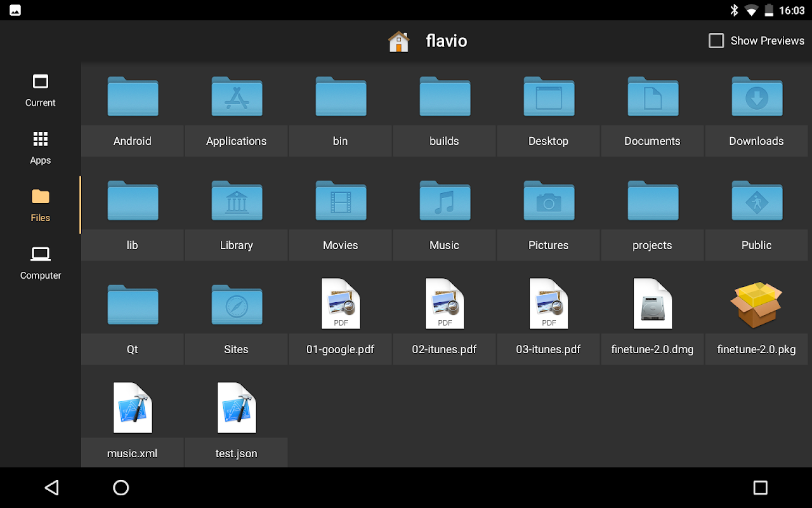The image size is (812, 508).
Task: Open the finetune-2.0.dmg disk image
Action: tap(653, 305)
